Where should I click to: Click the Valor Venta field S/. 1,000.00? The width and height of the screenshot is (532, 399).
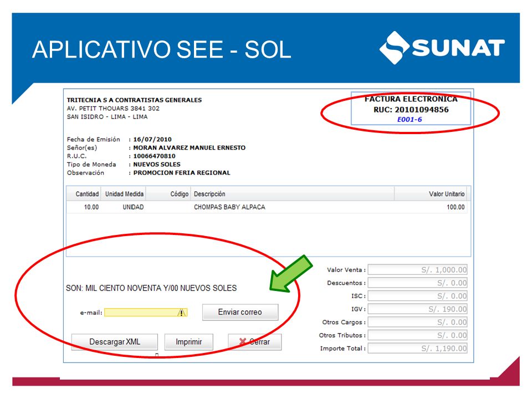click(418, 270)
